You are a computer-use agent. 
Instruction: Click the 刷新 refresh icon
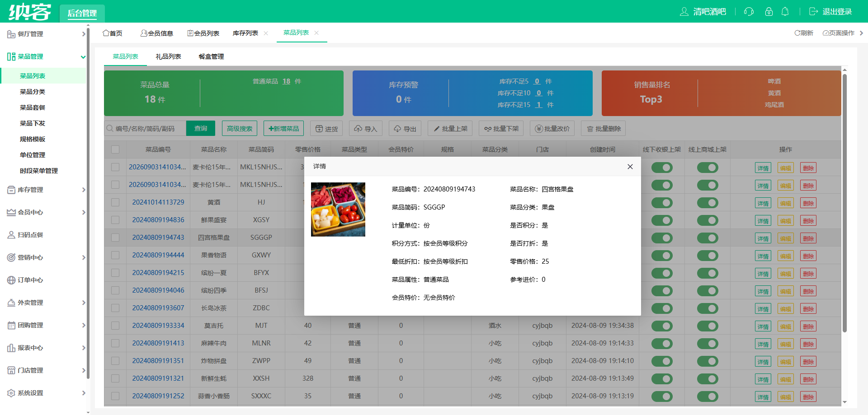coord(797,33)
